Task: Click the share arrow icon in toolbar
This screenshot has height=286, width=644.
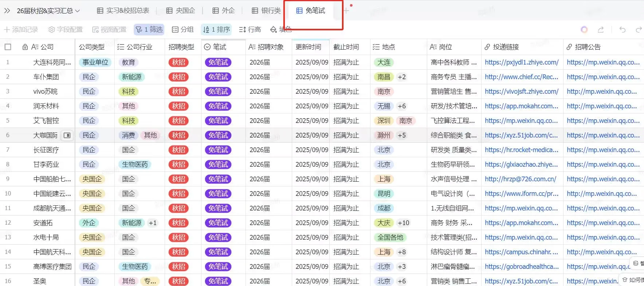Action: click(x=601, y=30)
